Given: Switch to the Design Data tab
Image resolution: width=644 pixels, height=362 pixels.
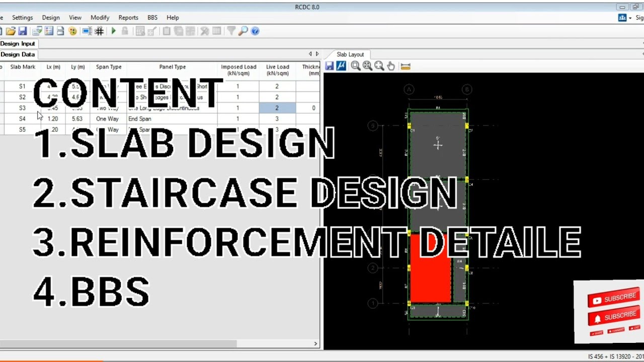Looking at the screenshot, I should coord(18,54).
